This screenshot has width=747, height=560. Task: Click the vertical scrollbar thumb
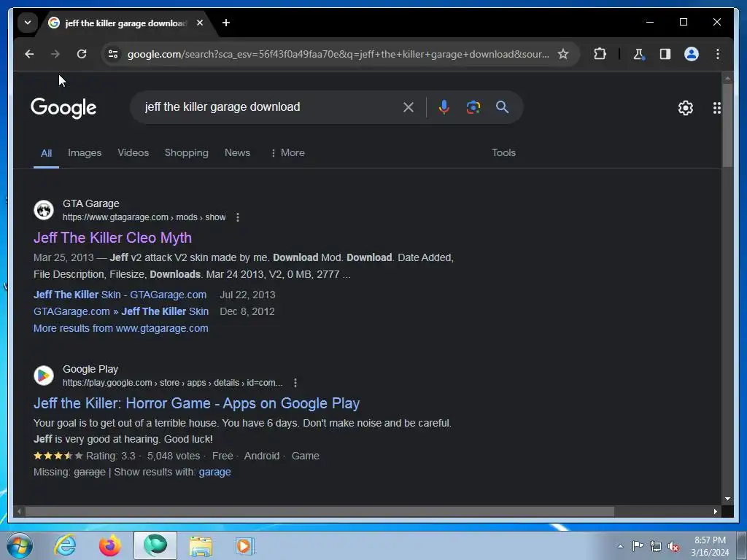pyautogui.click(x=727, y=125)
